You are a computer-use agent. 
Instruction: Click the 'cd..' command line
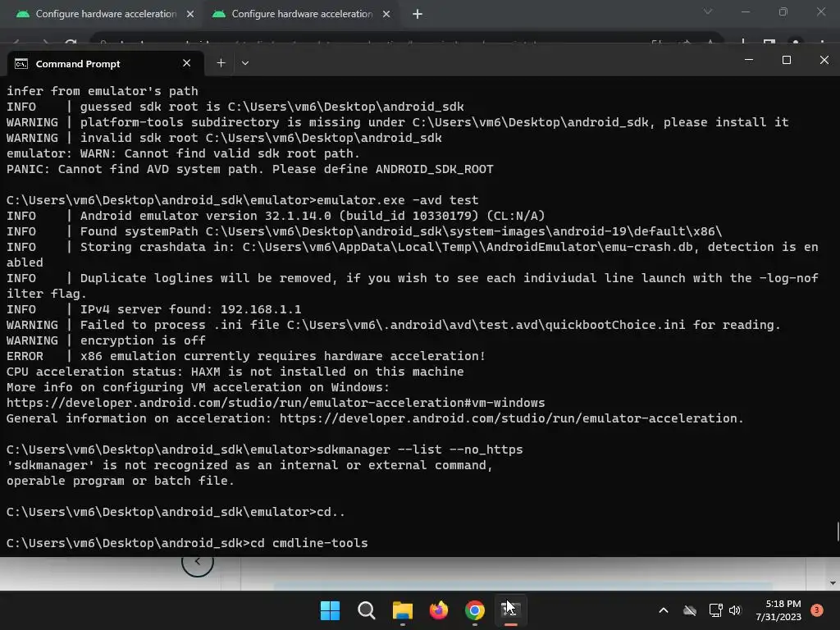tap(176, 512)
